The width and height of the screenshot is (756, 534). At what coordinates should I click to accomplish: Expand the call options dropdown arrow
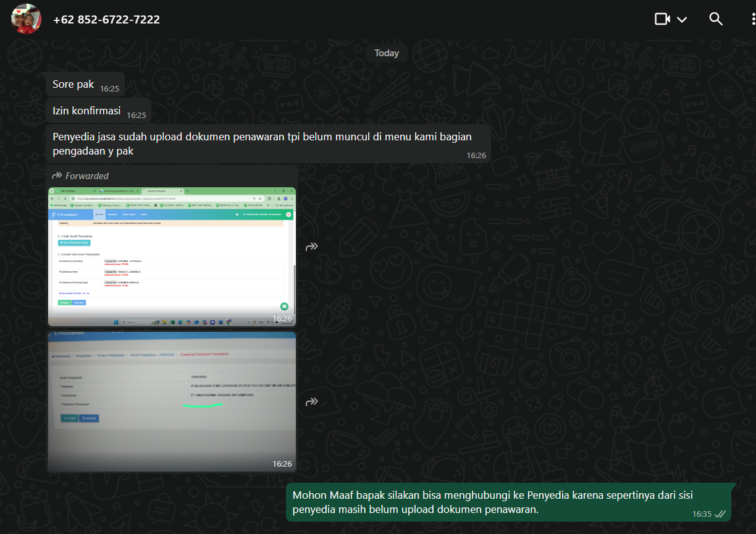click(682, 20)
